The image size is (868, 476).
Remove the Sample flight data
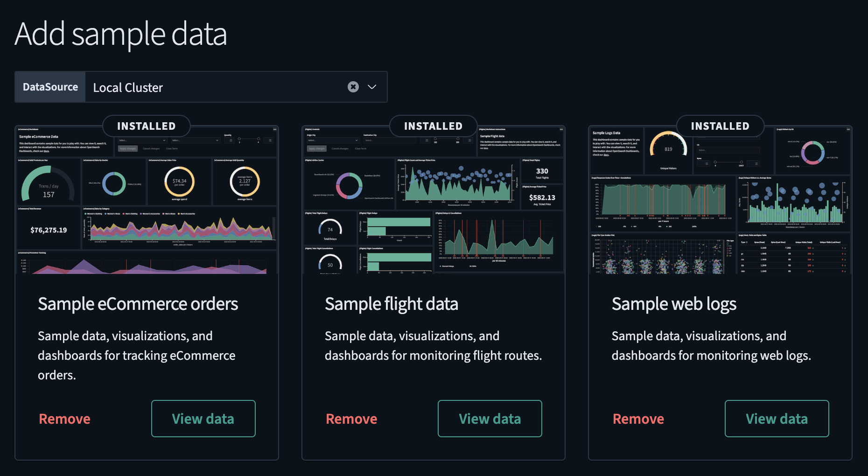[x=351, y=419]
